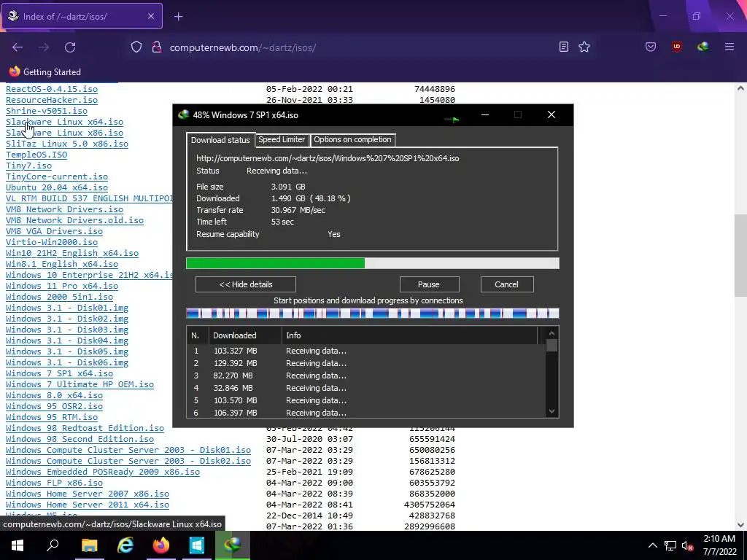Click the browser address bar URL

point(243,47)
